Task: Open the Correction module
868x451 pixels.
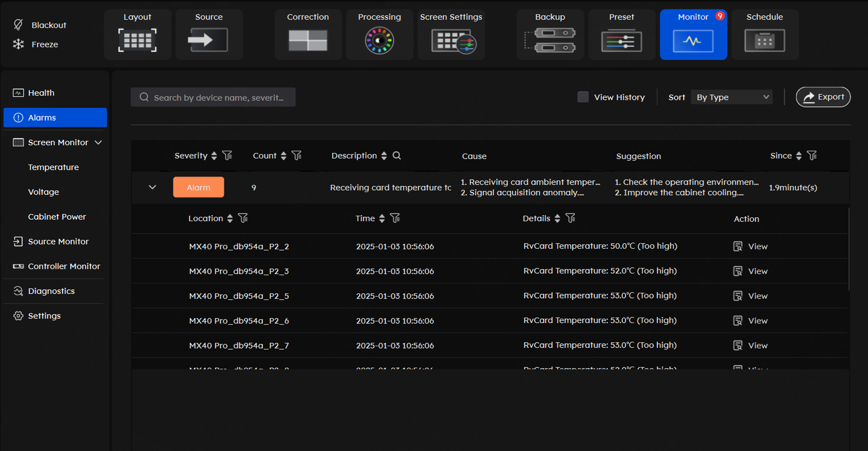Action: 307,40
